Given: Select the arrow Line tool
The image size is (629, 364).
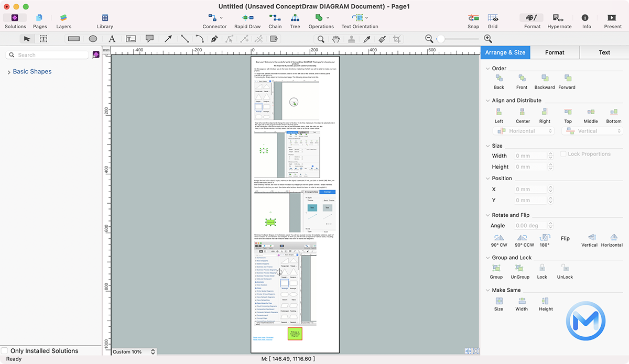Looking at the screenshot, I should [168, 39].
